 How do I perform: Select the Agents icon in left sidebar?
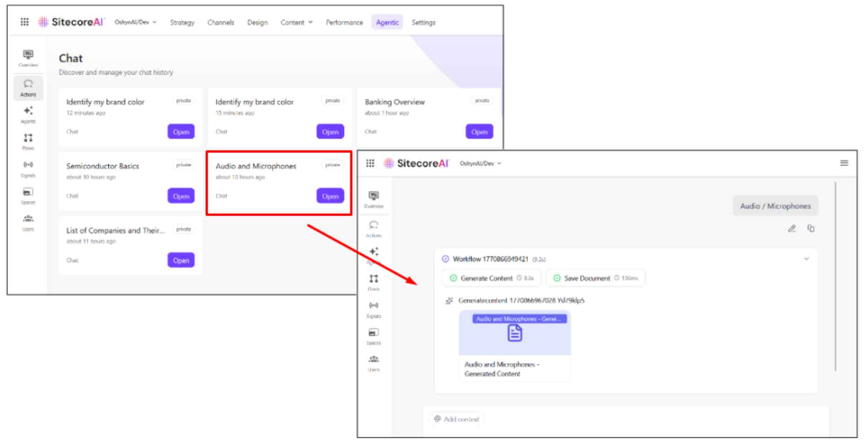point(28,114)
